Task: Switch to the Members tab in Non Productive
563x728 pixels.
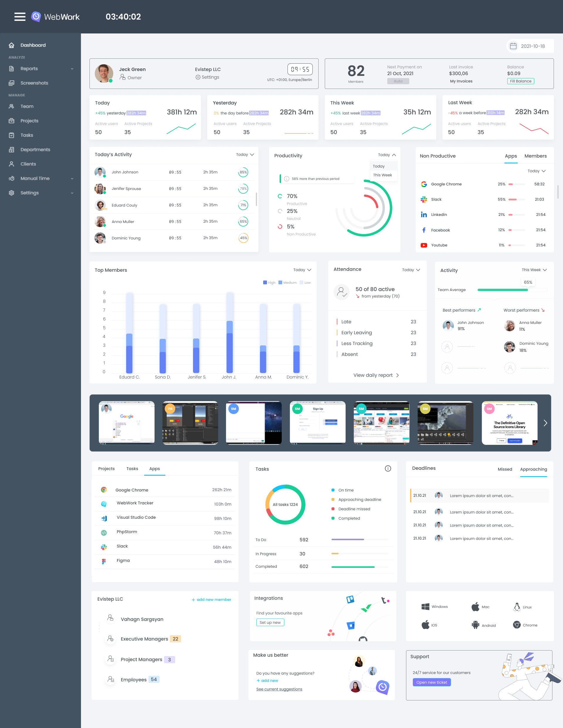Action: (535, 156)
